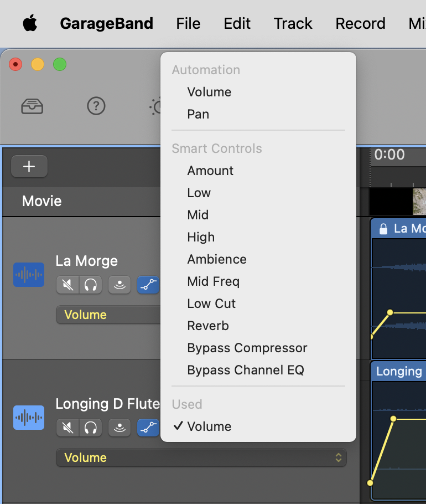The image size is (426, 504).
Task: Click the Longing D Flute track name
Action: click(107, 404)
